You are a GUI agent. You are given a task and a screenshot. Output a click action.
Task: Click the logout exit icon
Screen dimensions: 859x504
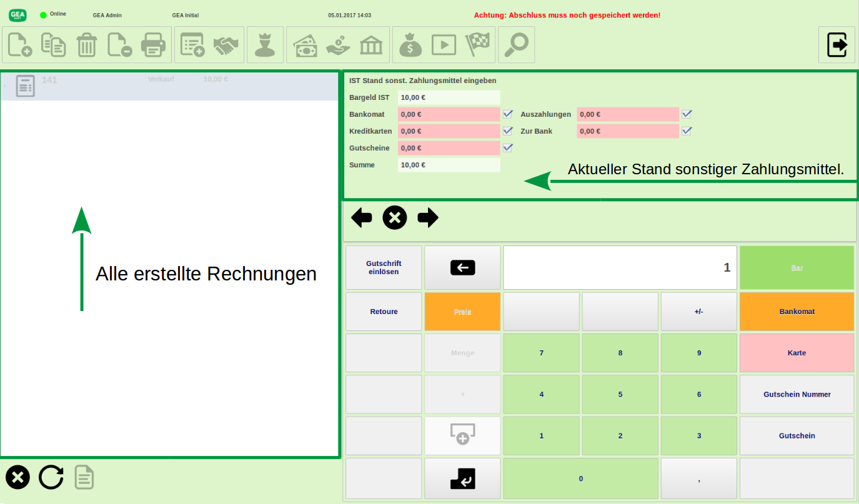837,45
